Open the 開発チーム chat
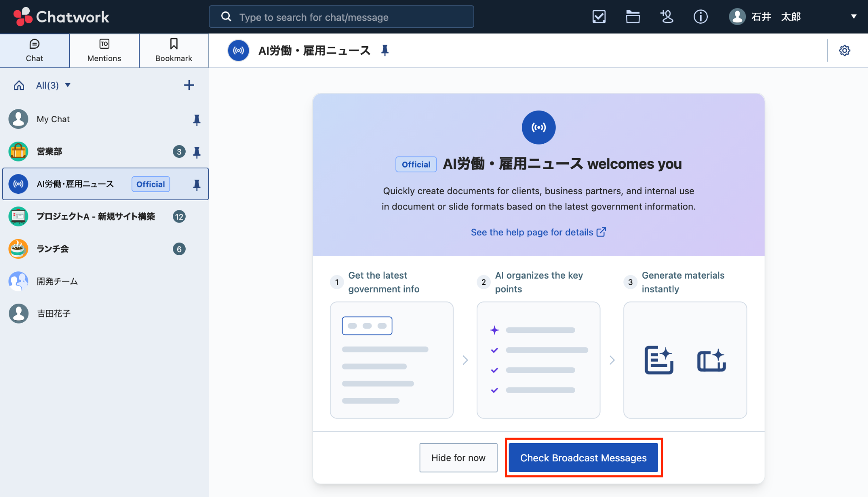 104,281
